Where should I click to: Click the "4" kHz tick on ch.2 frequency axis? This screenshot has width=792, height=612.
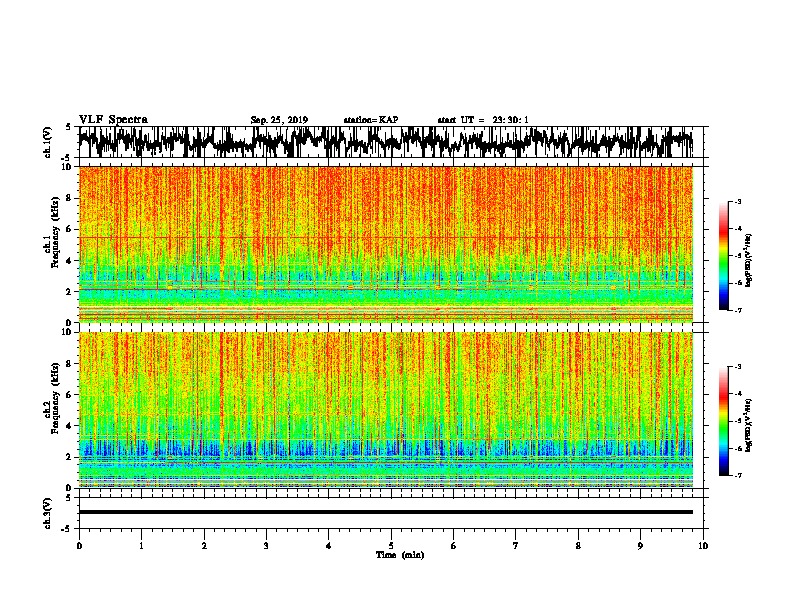(70, 426)
